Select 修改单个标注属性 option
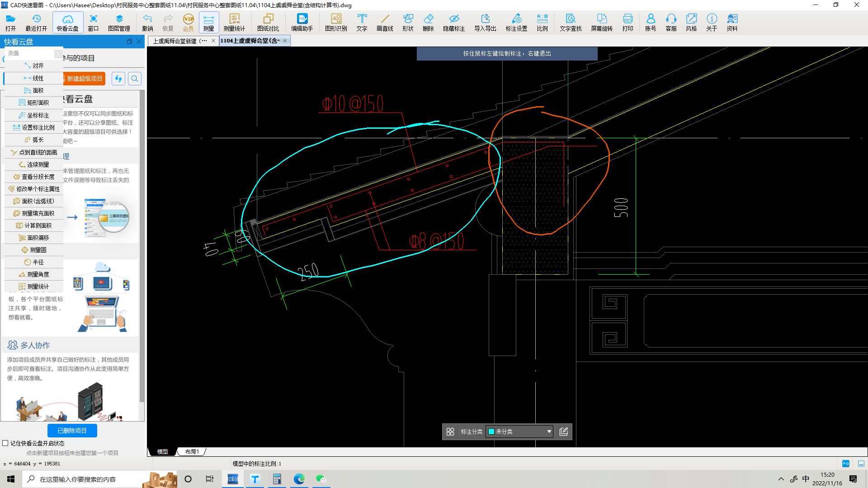Image resolution: width=868 pixels, height=488 pixels. pyautogui.click(x=34, y=189)
